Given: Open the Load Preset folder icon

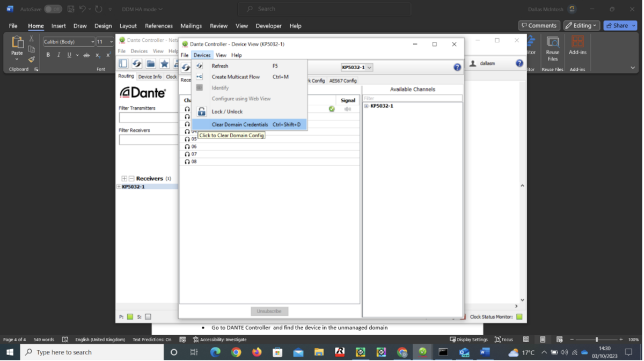Looking at the screenshot, I should (150, 63).
